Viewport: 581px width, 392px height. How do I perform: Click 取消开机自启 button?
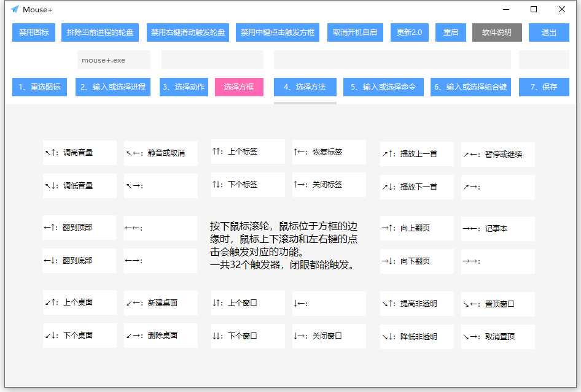tap(355, 33)
